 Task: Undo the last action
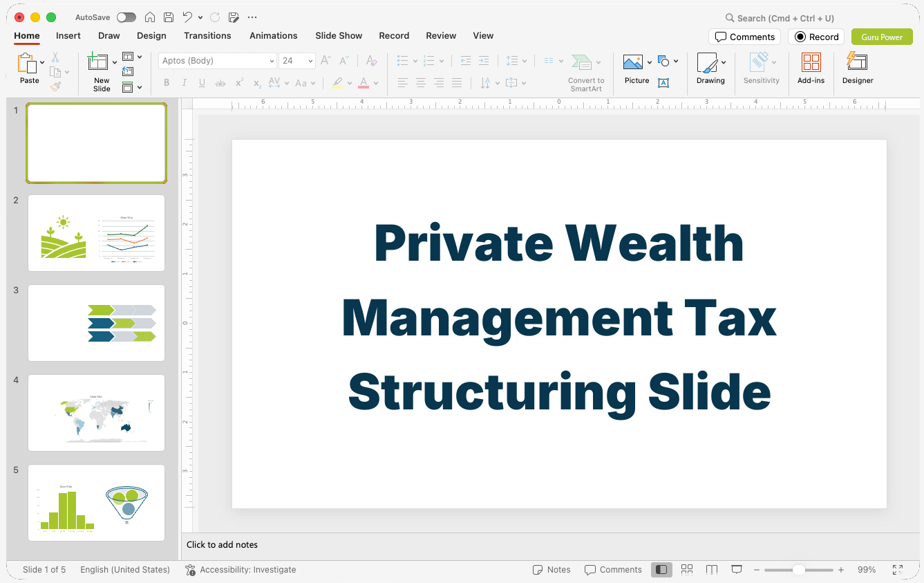(187, 17)
